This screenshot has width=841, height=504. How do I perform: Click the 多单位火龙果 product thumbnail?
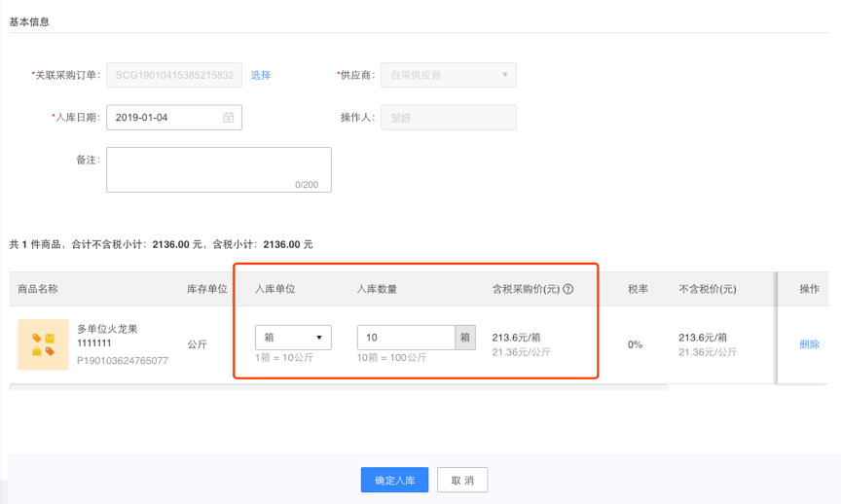[x=43, y=344]
